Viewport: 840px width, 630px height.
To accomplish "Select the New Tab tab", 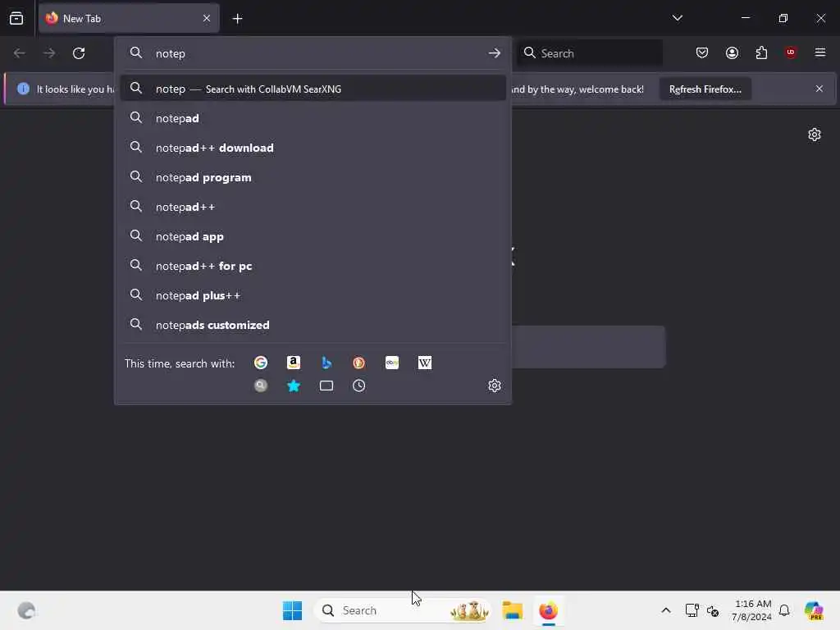I will tap(129, 18).
